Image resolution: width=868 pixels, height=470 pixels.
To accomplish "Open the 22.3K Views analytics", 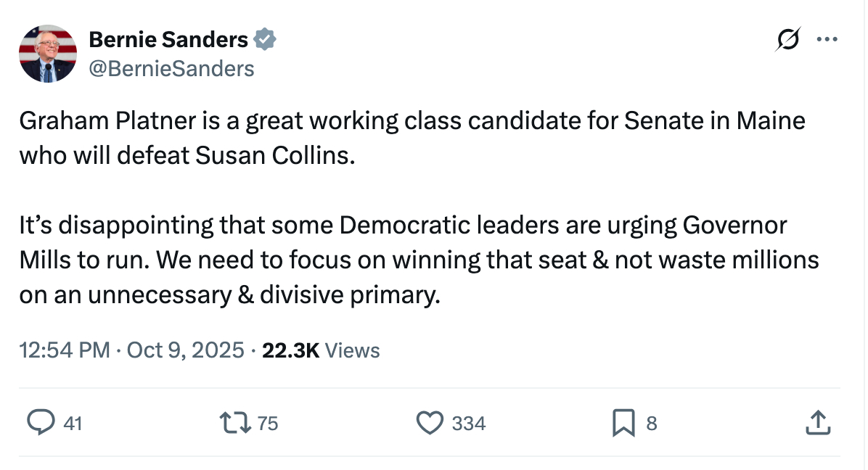I will [x=321, y=350].
